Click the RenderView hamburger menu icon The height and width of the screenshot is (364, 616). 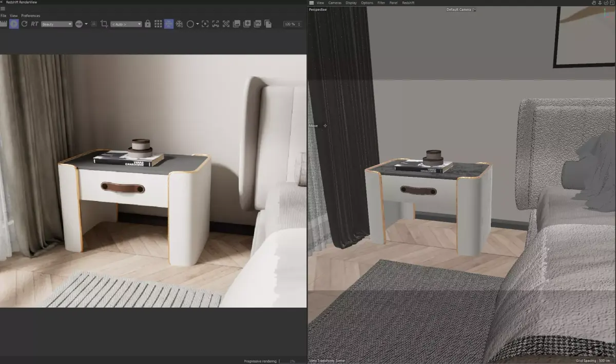coord(3,9)
